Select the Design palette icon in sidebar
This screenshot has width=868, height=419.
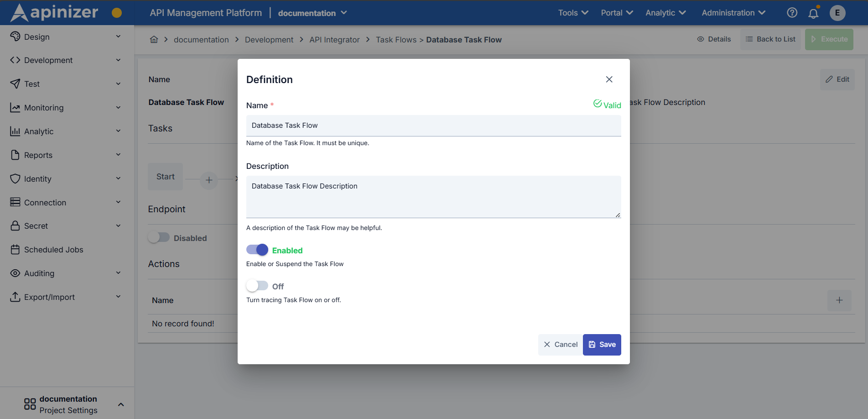pos(16,37)
